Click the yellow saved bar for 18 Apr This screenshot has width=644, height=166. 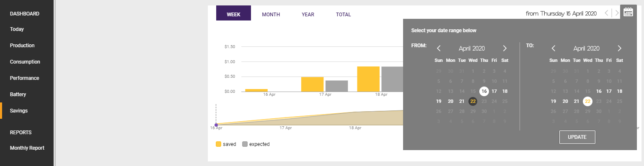[368, 79]
